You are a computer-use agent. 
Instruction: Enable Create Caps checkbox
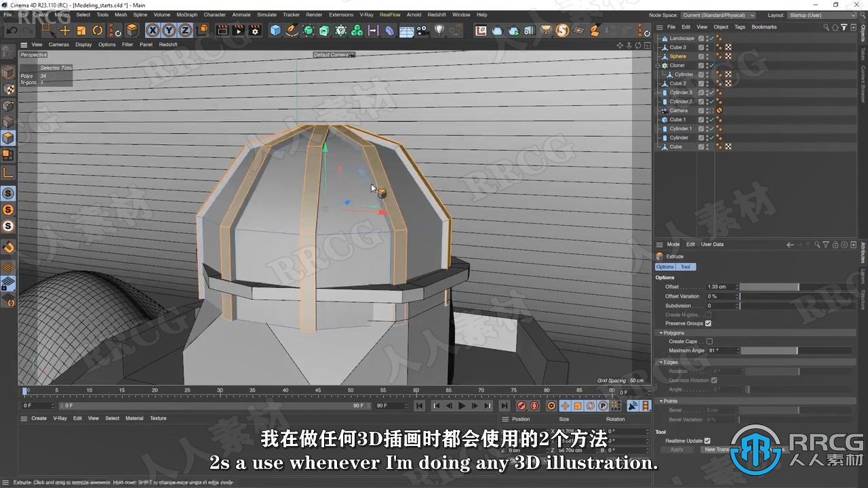[x=709, y=342]
